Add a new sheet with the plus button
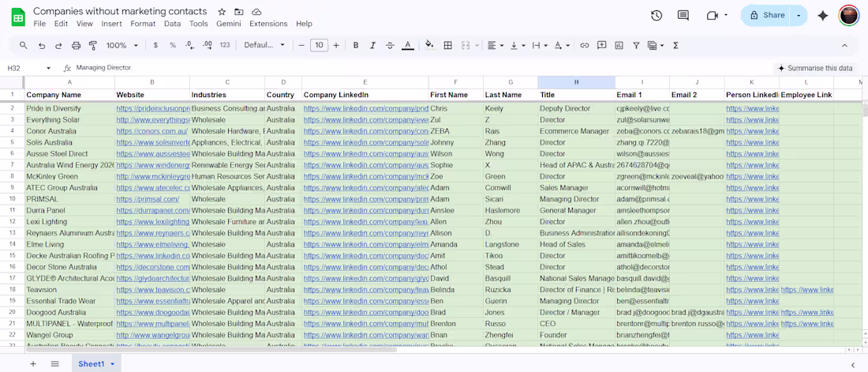This screenshot has height=372, width=868. pyautogui.click(x=33, y=363)
